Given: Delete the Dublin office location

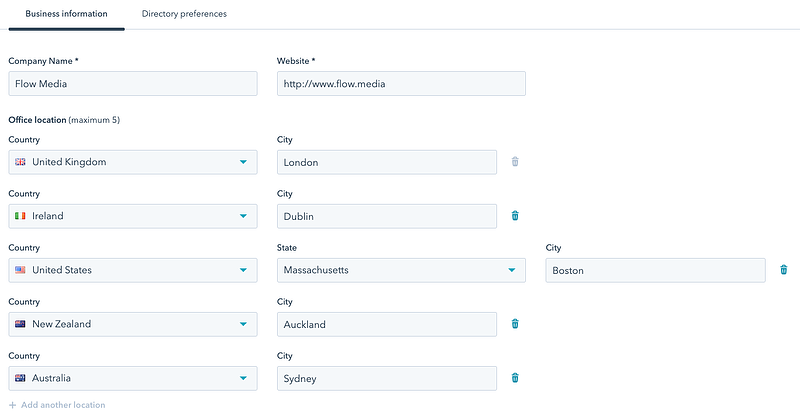Looking at the screenshot, I should tap(515, 216).
